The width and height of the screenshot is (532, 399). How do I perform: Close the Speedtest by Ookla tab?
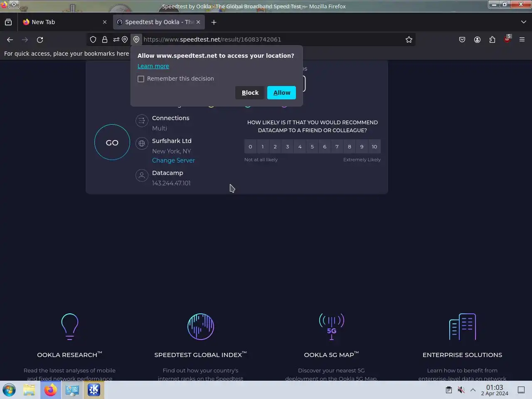pos(198,22)
